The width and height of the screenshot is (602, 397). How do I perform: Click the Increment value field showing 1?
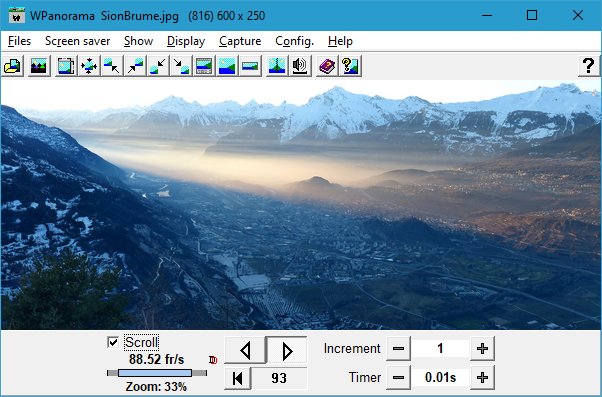(x=440, y=349)
